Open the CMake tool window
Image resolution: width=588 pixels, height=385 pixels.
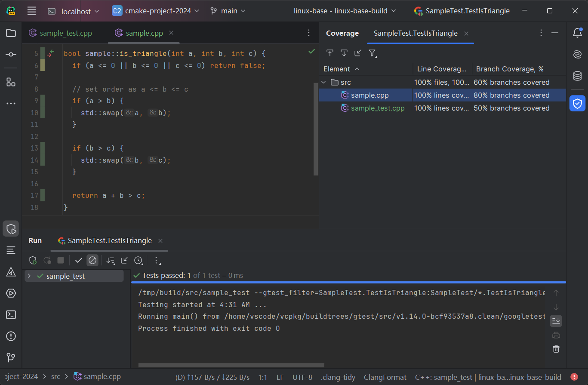click(11, 271)
